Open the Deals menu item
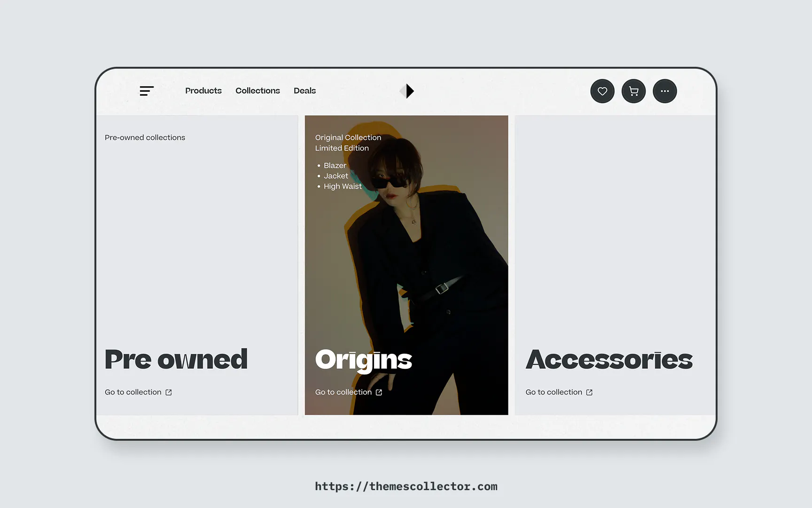This screenshot has width=812, height=508. coord(304,91)
